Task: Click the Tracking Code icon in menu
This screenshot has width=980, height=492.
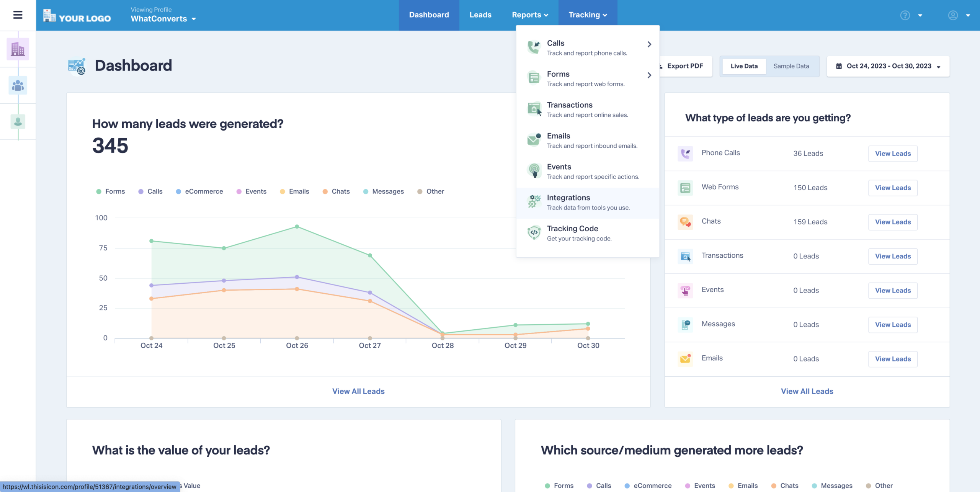Action: (x=534, y=232)
